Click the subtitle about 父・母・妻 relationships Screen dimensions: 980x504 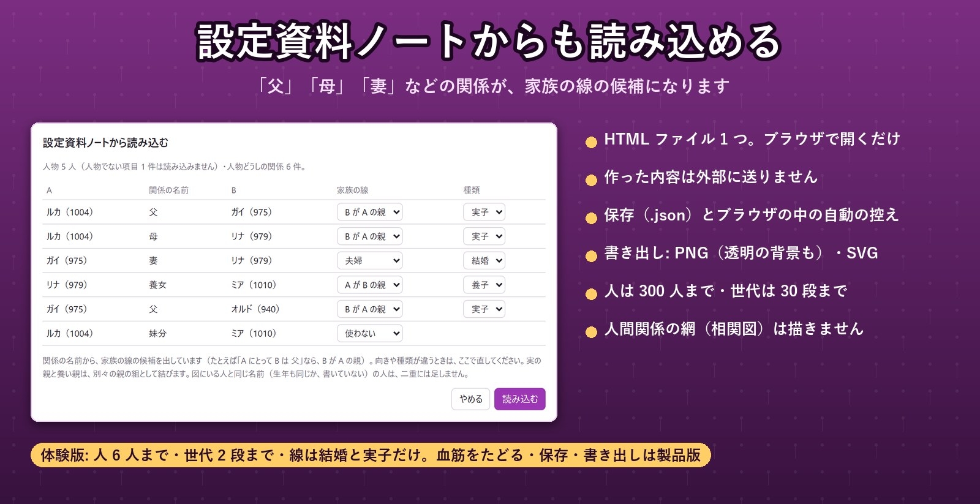pos(493,86)
